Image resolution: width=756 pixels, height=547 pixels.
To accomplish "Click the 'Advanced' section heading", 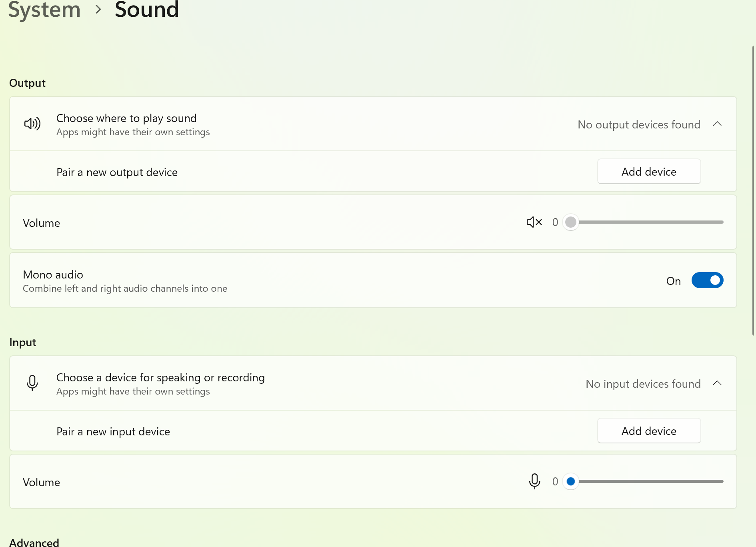I will (34, 542).
